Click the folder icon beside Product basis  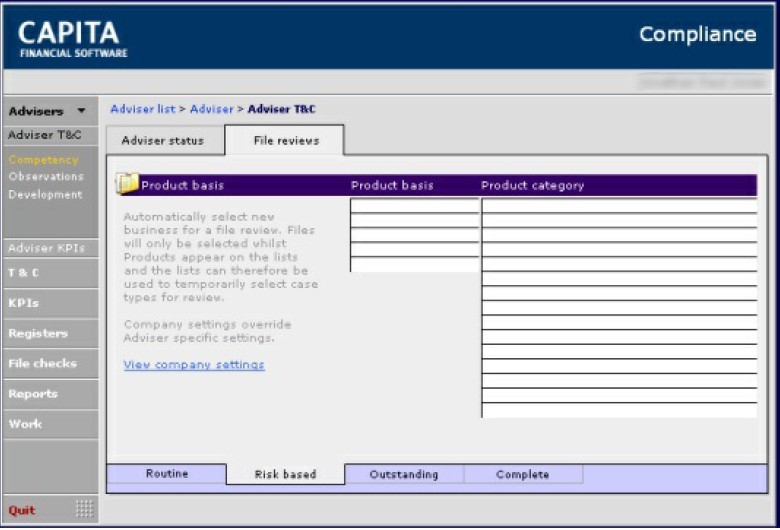[127, 184]
